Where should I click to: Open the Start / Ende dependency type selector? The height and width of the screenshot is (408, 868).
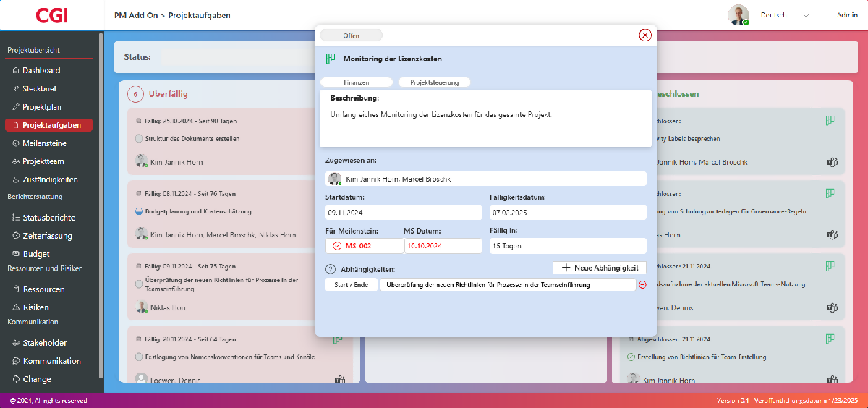(x=351, y=285)
